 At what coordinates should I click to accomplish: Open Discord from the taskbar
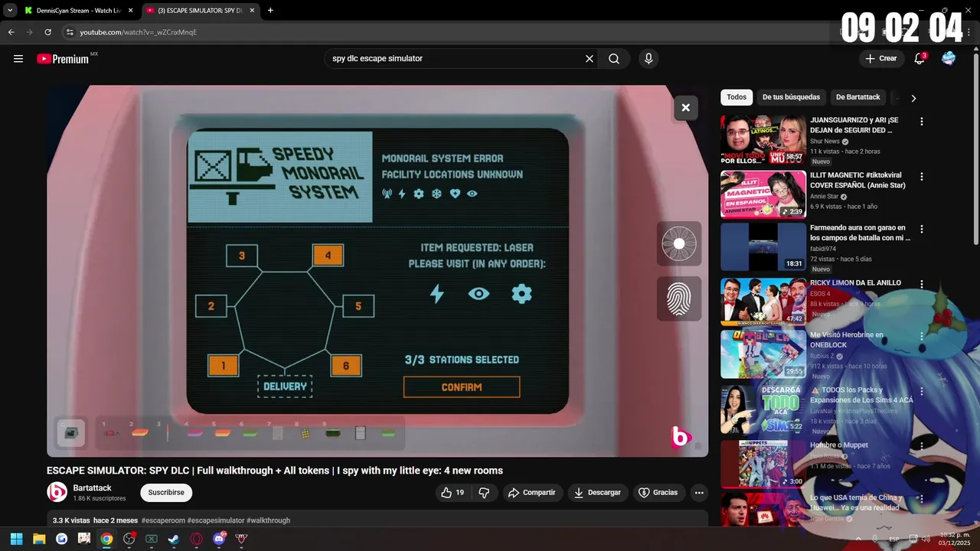click(219, 539)
